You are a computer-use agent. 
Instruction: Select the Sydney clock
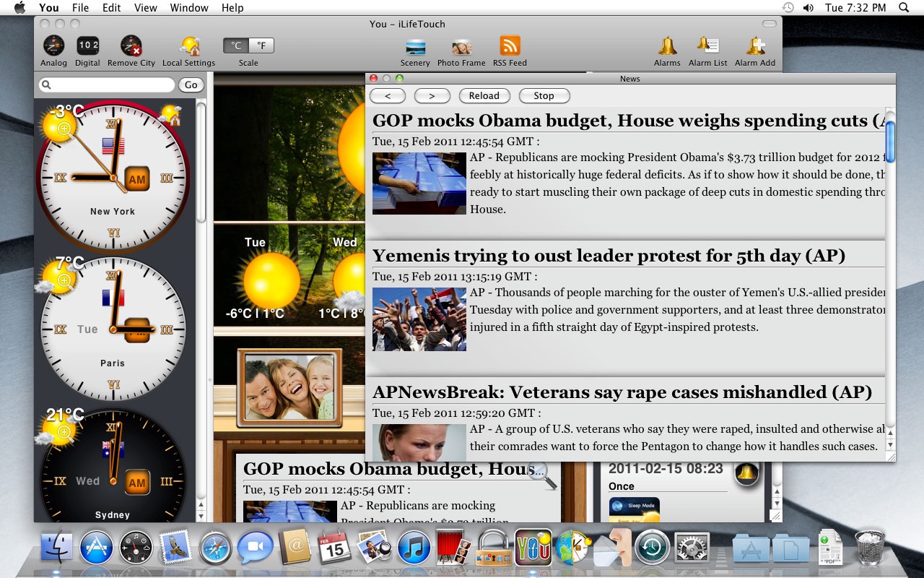(113, 466)
